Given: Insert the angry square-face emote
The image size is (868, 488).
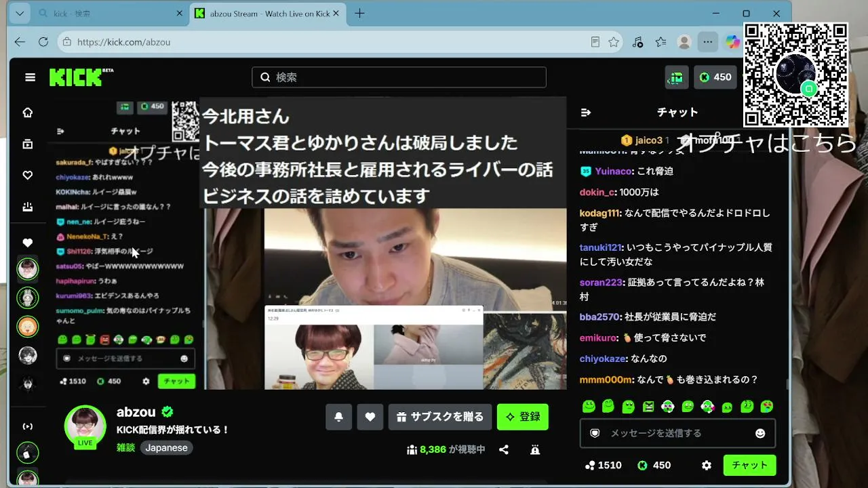Looking at the screenshot, I should (648, 407).
